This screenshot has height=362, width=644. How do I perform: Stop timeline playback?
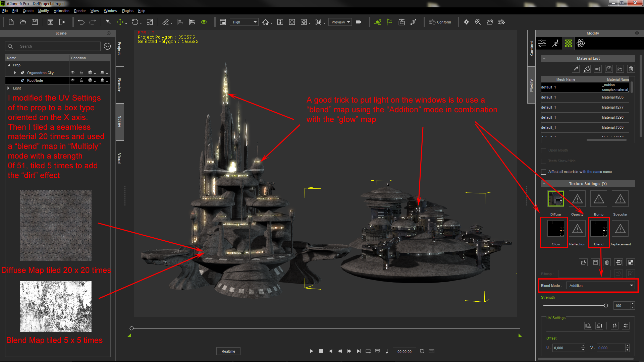coord(321,351)
